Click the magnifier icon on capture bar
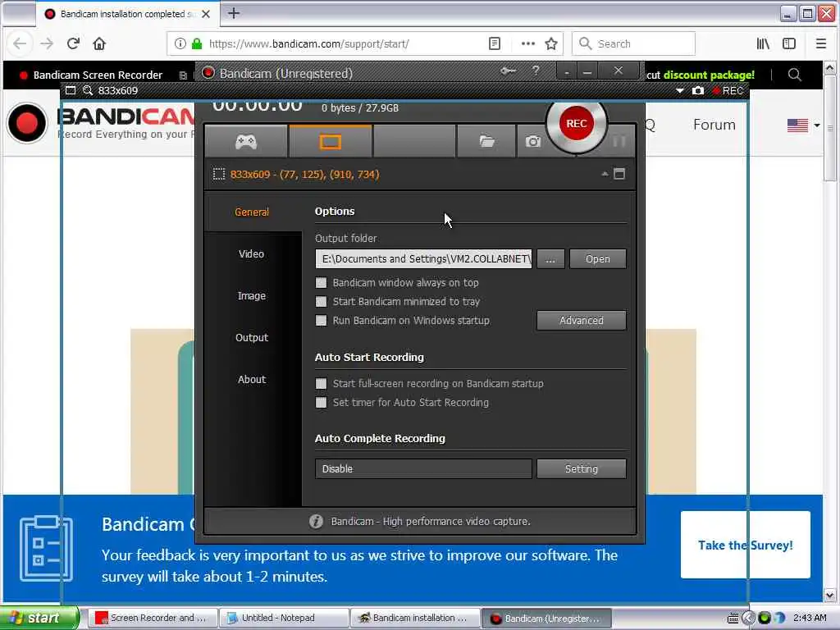The height and width of the screenshot is (630, 840). 88,90
